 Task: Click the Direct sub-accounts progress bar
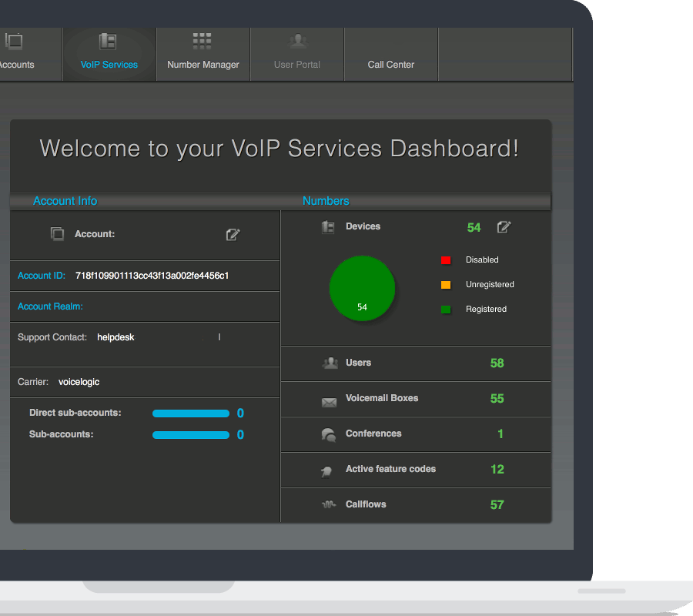tap(191, 413)
